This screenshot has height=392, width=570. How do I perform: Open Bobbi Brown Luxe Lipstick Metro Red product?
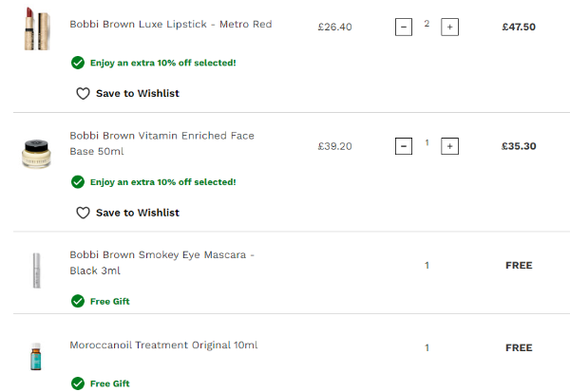click(x=170, y=25)
